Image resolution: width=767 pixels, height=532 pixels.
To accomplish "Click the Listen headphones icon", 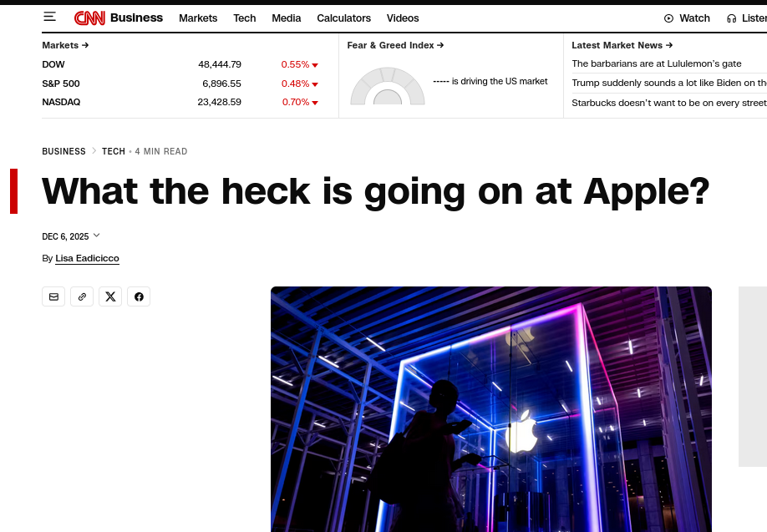I will (732, 18).
